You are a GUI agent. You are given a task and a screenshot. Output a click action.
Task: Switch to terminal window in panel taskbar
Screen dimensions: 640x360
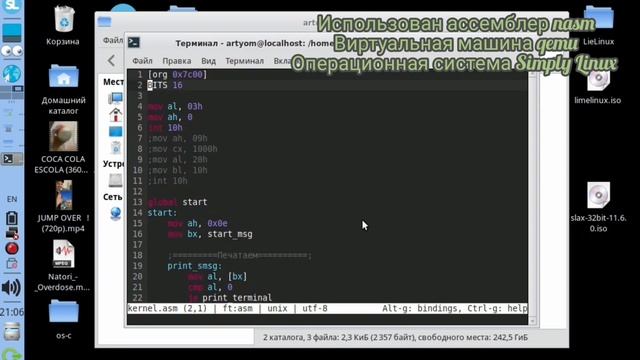pyautogui.click(x=11, y=159)
